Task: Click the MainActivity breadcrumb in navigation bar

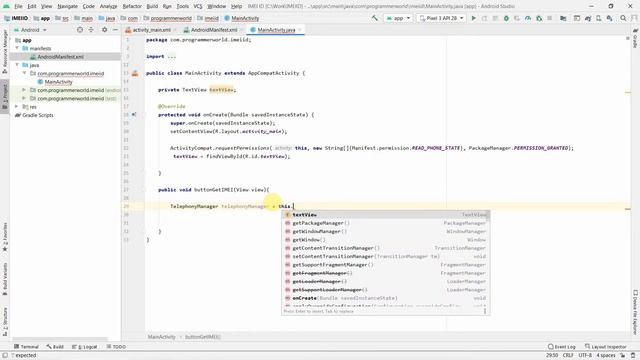Action: [x=242, y=18]
